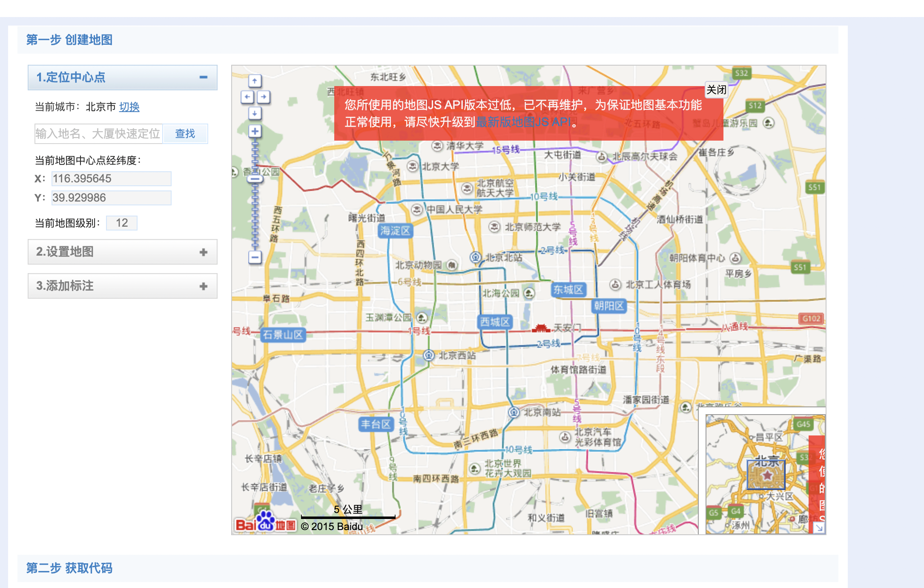This screenshot has width=924, height=588.
Task: Close the API version warning banner
Action: pyautogui.click(x=716, y=90)
